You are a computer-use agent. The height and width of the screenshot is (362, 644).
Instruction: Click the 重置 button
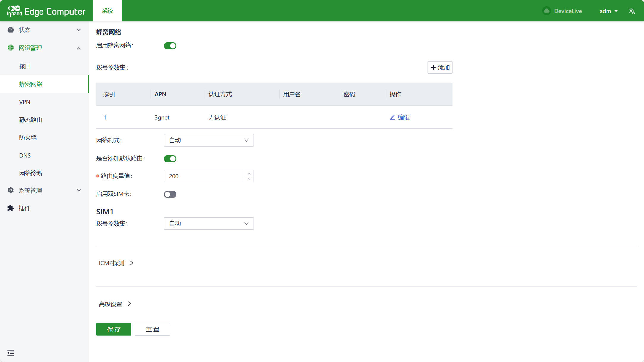point(152,329)
